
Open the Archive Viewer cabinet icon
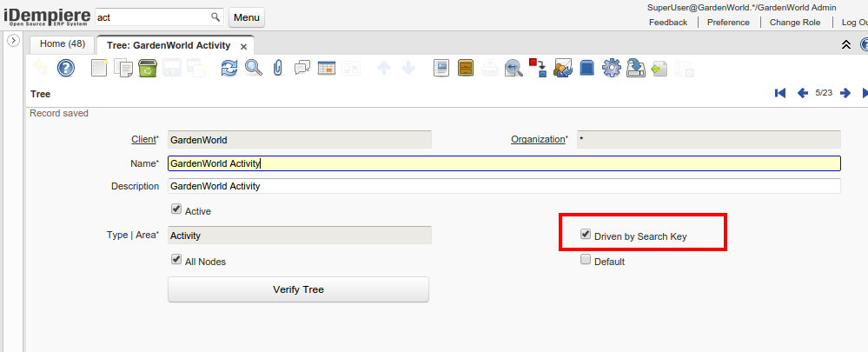[466, 68]
